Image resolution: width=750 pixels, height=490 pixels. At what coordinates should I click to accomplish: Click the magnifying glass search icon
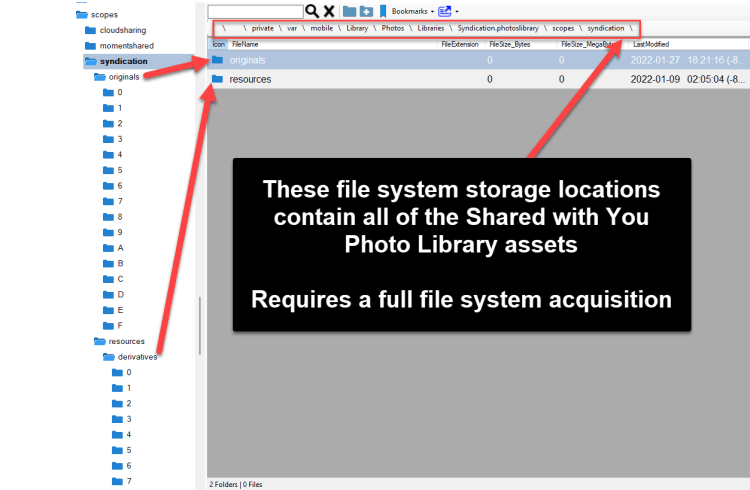312,11
